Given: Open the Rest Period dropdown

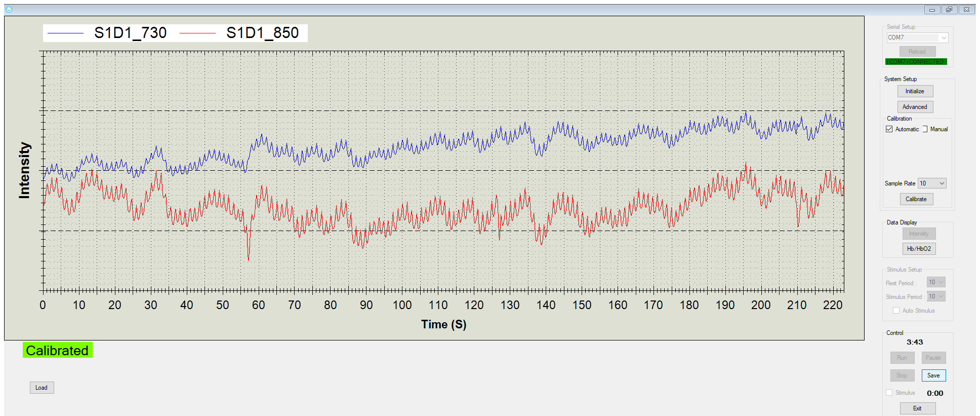Looking at the screenshot, I should tap(936, 282).
